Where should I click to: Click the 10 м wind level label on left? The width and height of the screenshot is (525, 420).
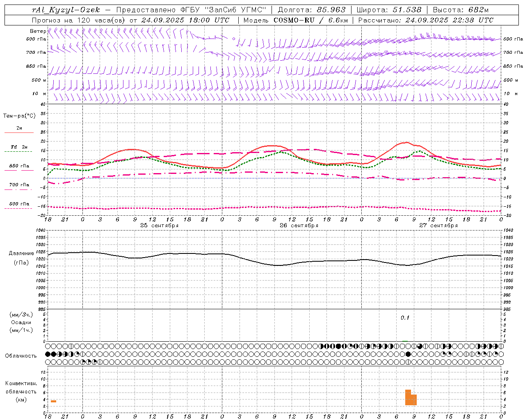(39, 94)
